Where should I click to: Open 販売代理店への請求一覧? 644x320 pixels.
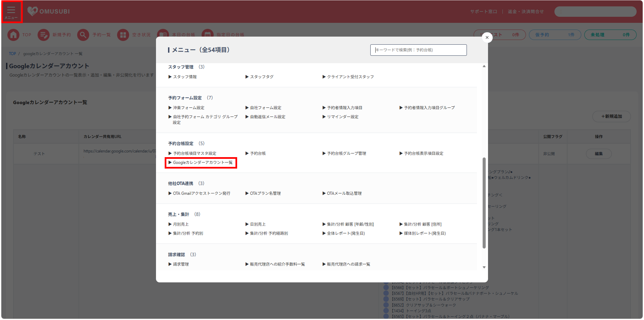tap(346, 264)
